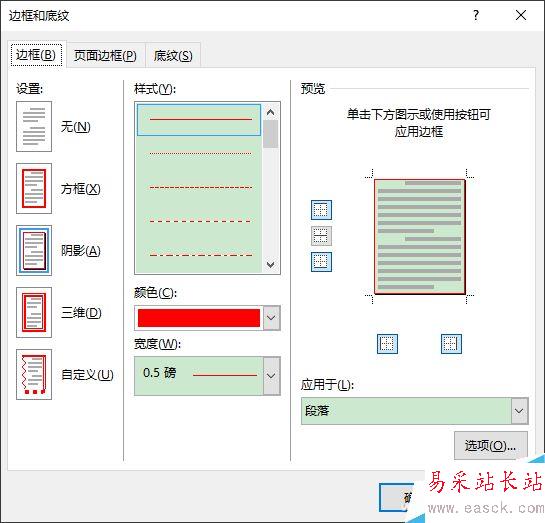Pick the 三维(D) 3D border setting icon
The height and width of the screenshot is (523, 545).
34,312
